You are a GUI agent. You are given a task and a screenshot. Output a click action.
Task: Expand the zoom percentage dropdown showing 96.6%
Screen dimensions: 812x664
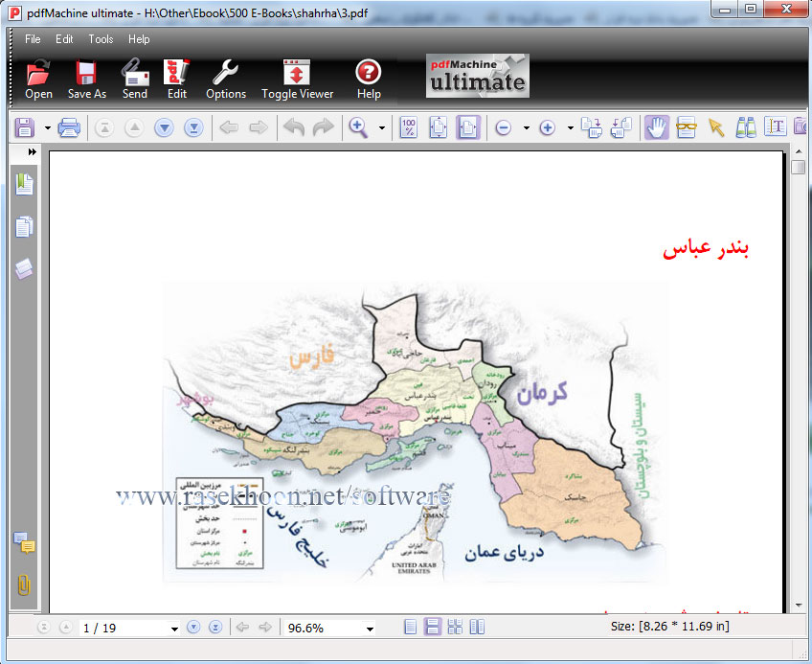point(370,629)
